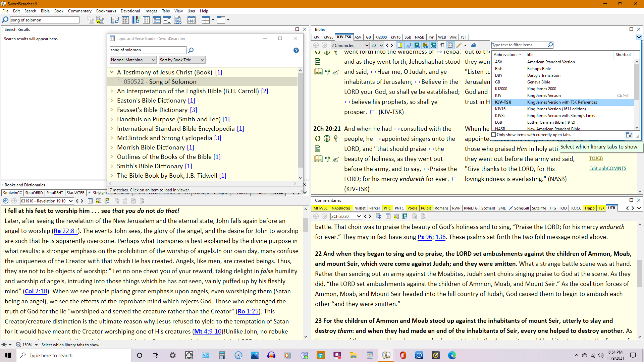Click the search magnifier in Topic and Verse Guide
This screenshot has height=362, width=644.
pyautogui.click(x=191, y=50)
